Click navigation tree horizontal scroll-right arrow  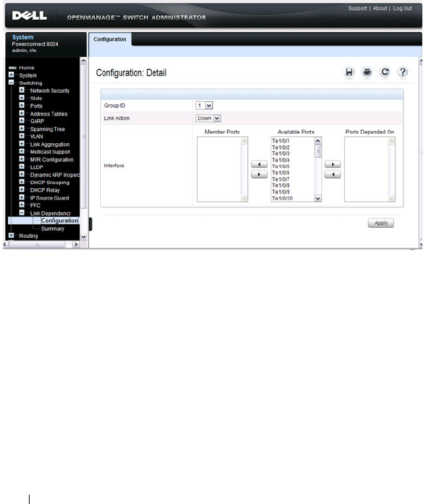point(76,245)
